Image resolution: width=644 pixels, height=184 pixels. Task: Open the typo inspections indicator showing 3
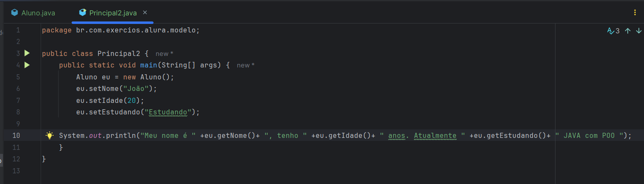[x=613, y=31]
